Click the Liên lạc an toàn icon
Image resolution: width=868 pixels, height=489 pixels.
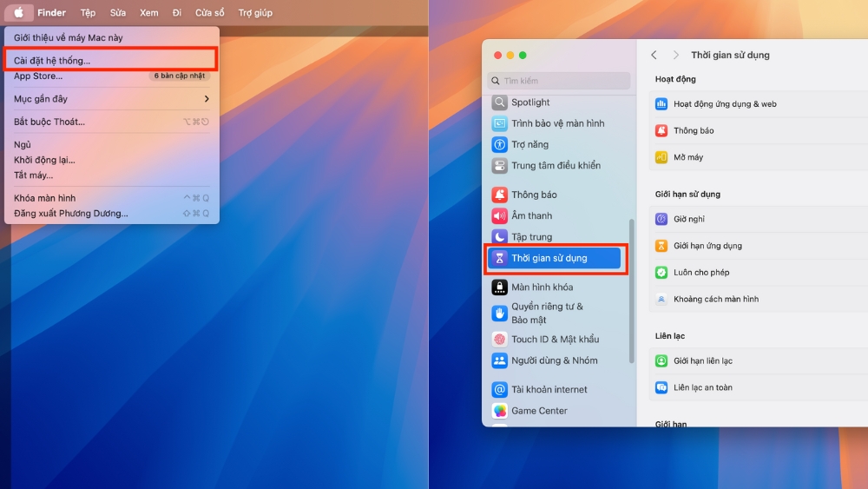click(x=661, y=387)
